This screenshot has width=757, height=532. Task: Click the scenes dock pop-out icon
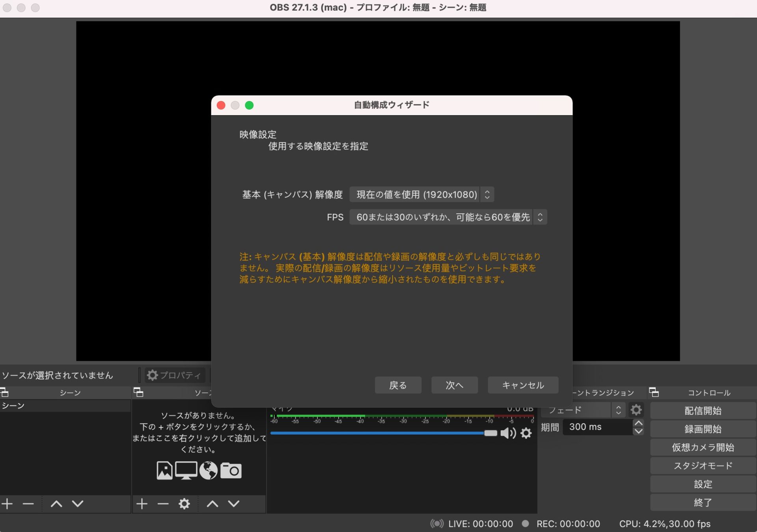[x=4, y=392]
